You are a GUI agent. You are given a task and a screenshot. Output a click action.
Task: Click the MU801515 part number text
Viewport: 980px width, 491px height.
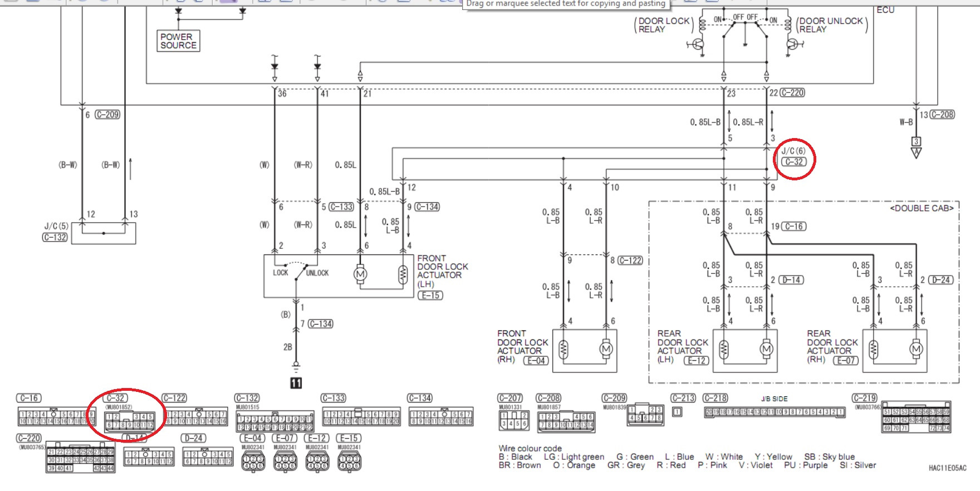coord(248,407)
